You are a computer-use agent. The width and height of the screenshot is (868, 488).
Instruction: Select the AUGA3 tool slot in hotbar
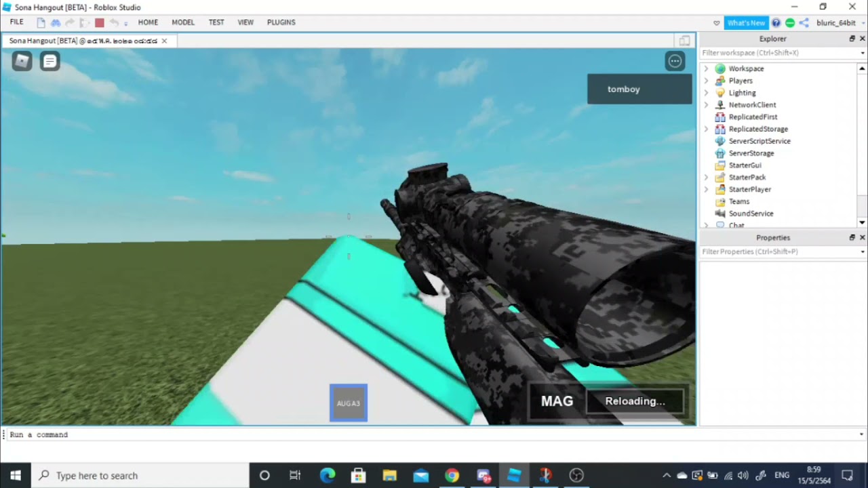pyautogui.click(x=349, y=403)
